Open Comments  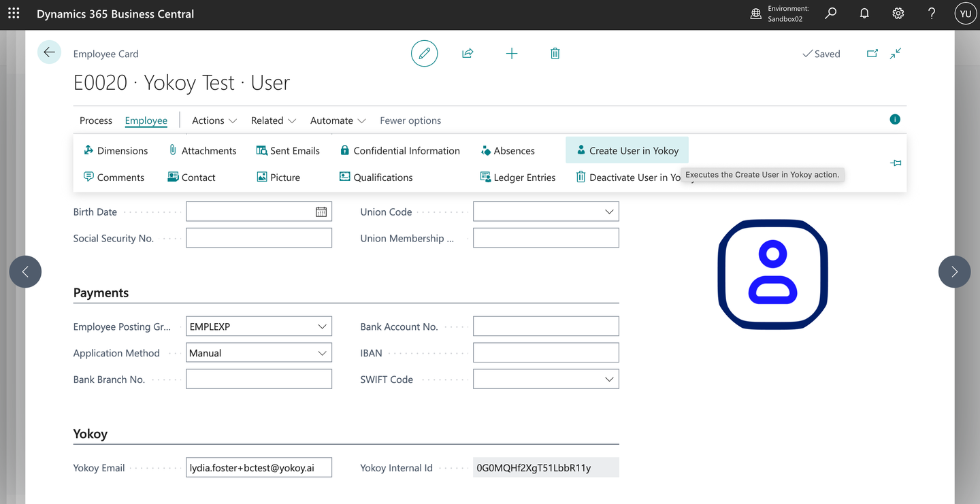114,178
